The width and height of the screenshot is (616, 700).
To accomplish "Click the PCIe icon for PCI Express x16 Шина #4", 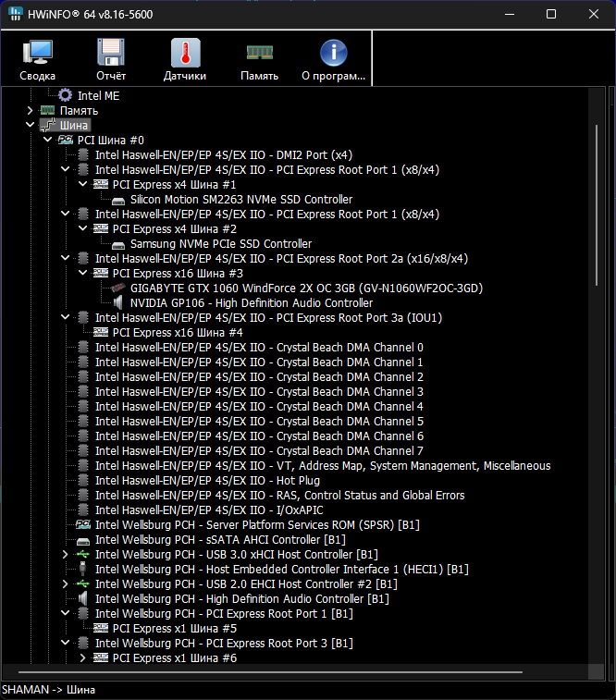I will tap(101, 332).
